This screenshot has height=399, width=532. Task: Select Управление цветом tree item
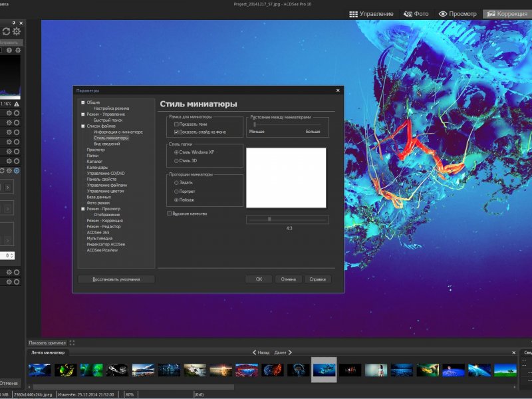(x=105, y=191)
